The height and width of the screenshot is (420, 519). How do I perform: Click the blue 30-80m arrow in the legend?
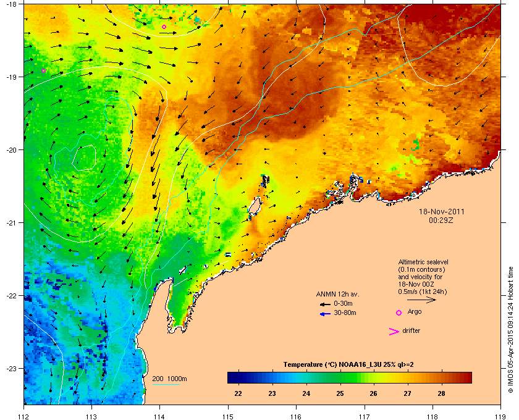325,314
